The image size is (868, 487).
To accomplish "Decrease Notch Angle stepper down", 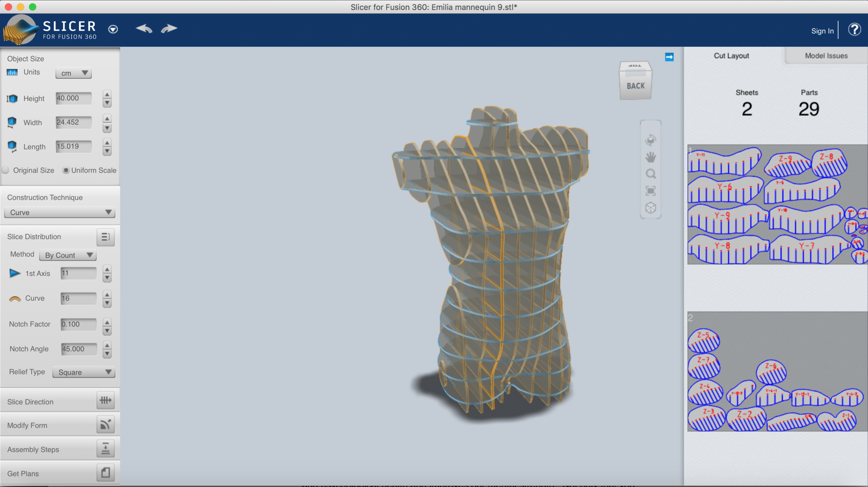I will pos(107,354).
